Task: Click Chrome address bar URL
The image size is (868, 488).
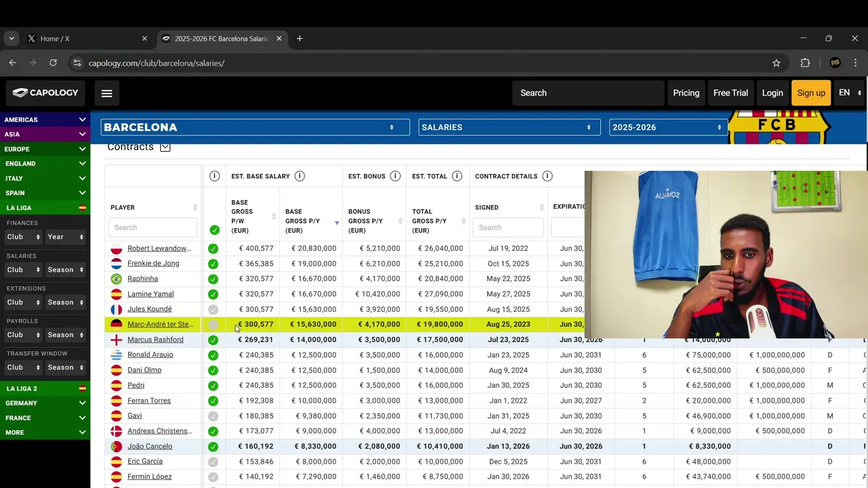Action: click(157, 63)
